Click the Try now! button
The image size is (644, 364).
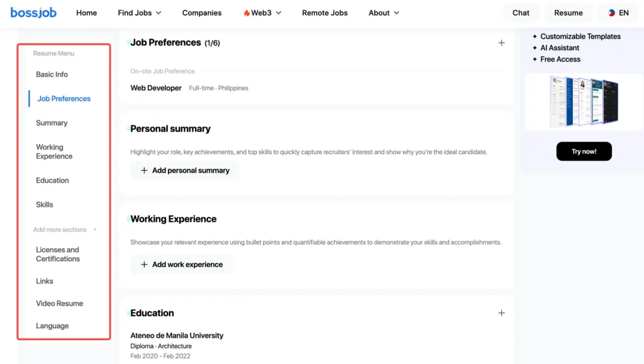[x=584, y=151]
